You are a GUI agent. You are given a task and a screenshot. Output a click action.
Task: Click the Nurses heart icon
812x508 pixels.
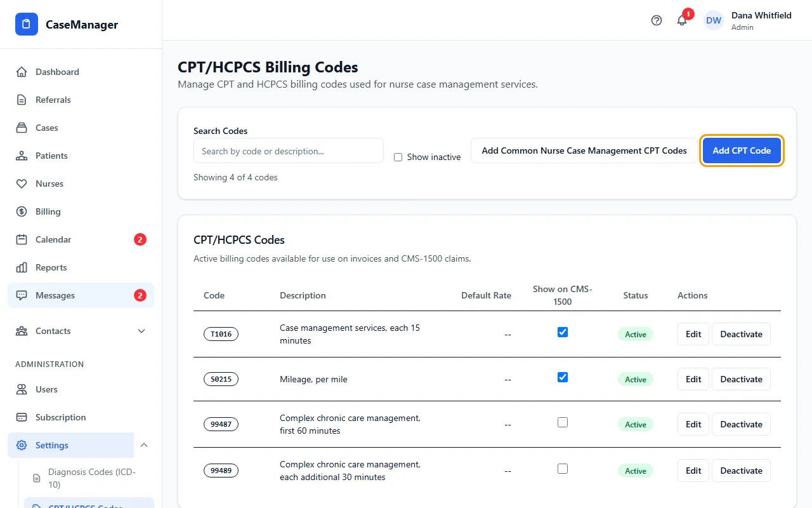(22, 184)
